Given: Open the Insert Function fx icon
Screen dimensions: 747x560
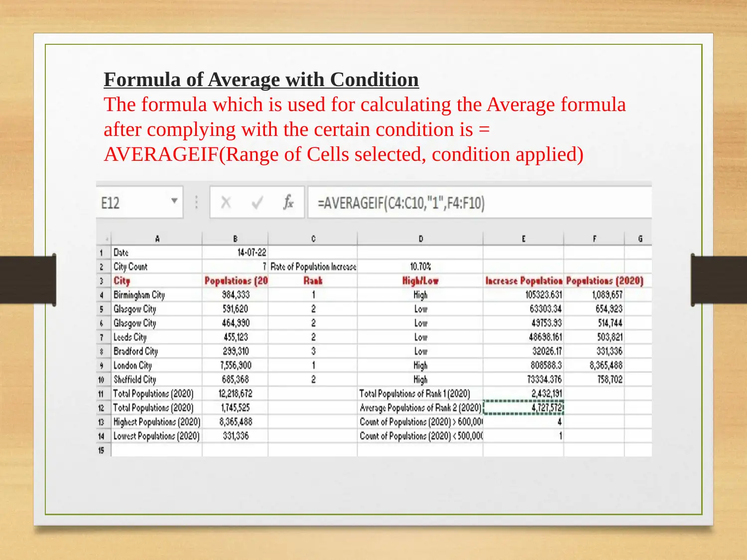Looking at the screenshot, I should tap(288, 202).
